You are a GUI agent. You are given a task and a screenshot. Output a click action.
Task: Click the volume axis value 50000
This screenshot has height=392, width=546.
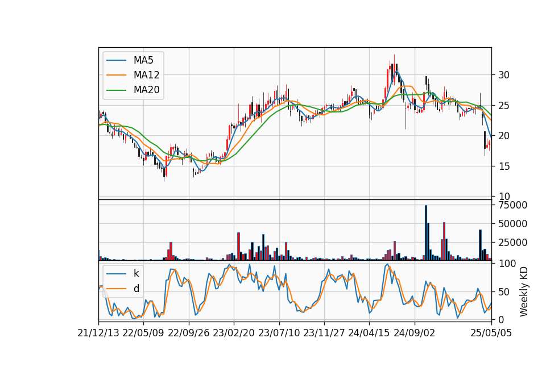pyautogui.click(x=513, y=224)
